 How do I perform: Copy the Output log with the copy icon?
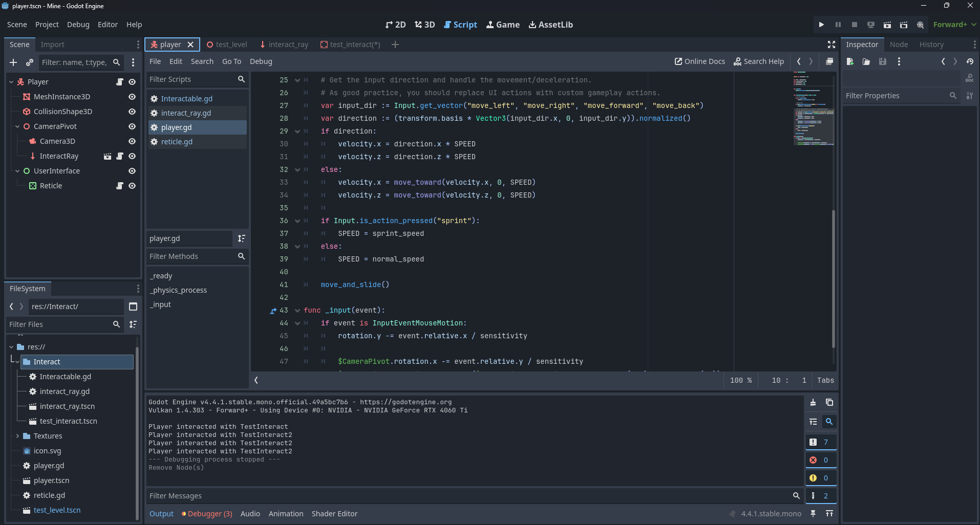829,403
